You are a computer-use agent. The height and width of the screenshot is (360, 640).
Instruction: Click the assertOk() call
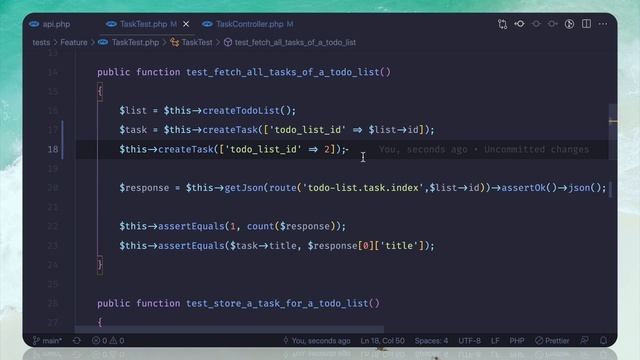pos(529,188)
